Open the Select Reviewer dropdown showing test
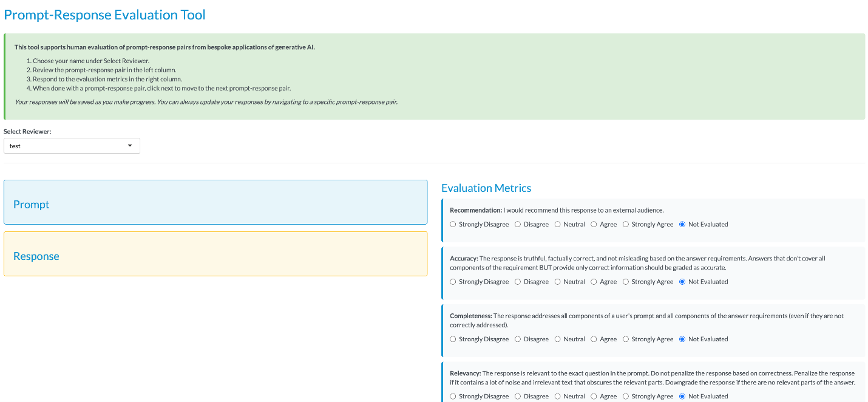The width and height of the screenshot is (868, 402). tap(72, 146)
